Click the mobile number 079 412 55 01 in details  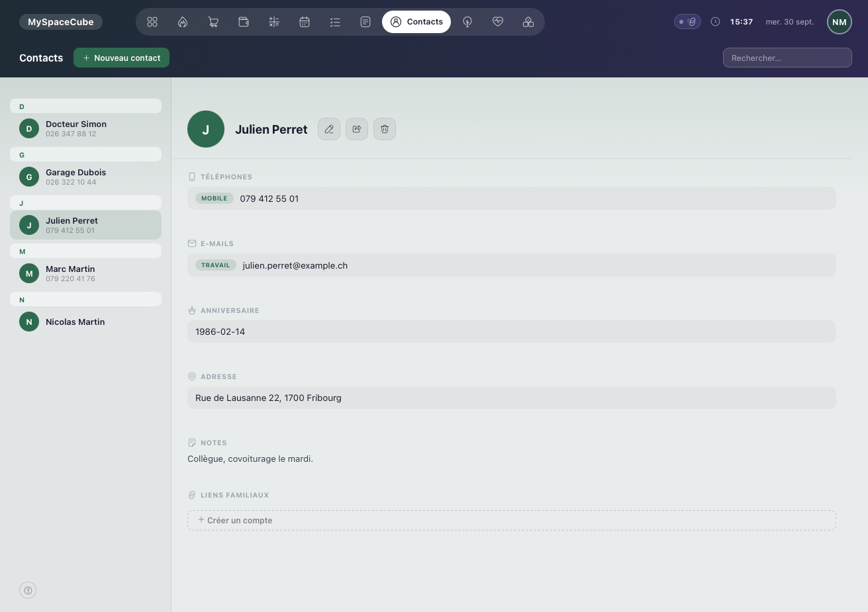269,198
